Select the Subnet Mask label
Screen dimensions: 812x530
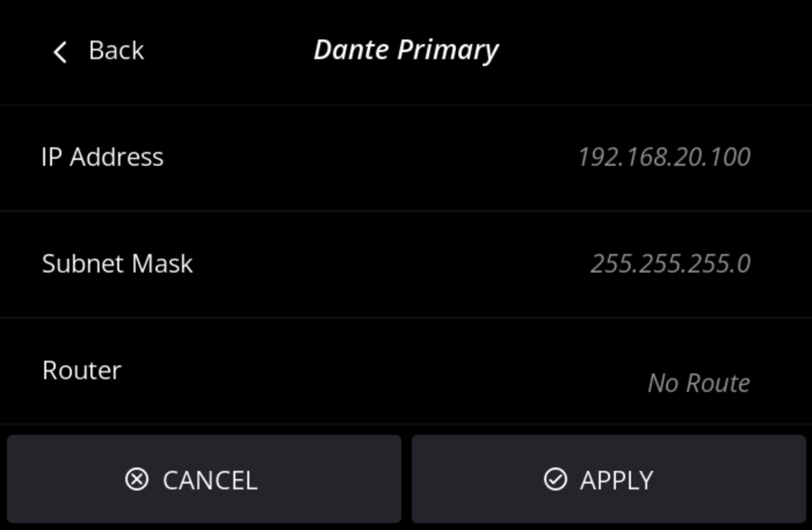117,264
